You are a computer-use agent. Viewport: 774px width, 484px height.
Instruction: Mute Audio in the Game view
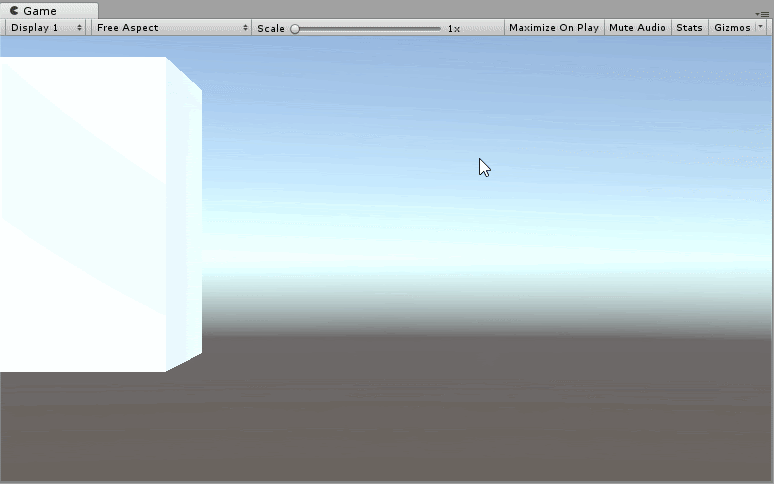tap(637, 28)
